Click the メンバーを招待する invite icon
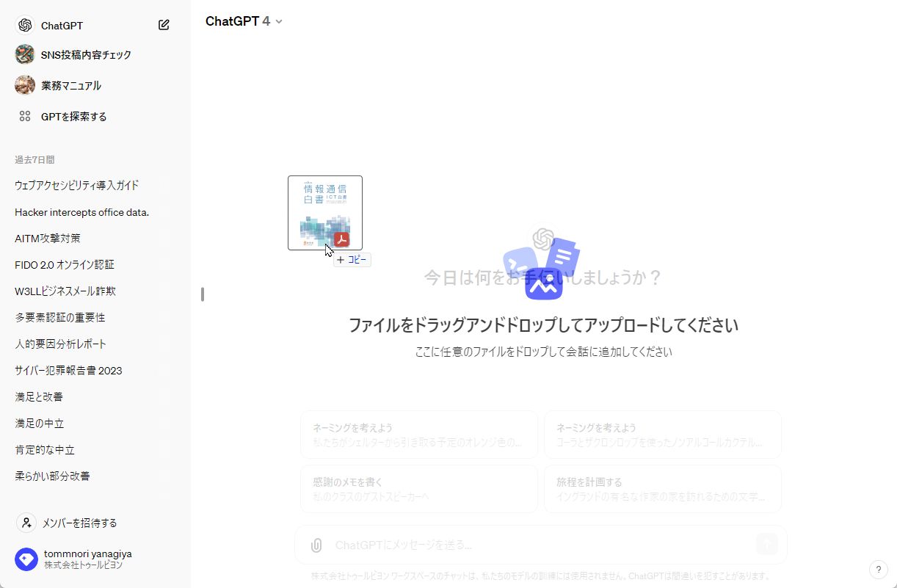Image resolution: width=897 pixels, height=588 pixels. tap(26, 523)
